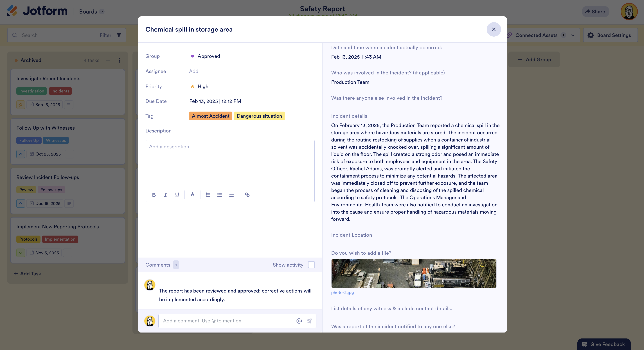Image resolution: width=644 pixels, height=350 pixels.
Task: Open the text color picker icon
Action: (x=192, y=195)
